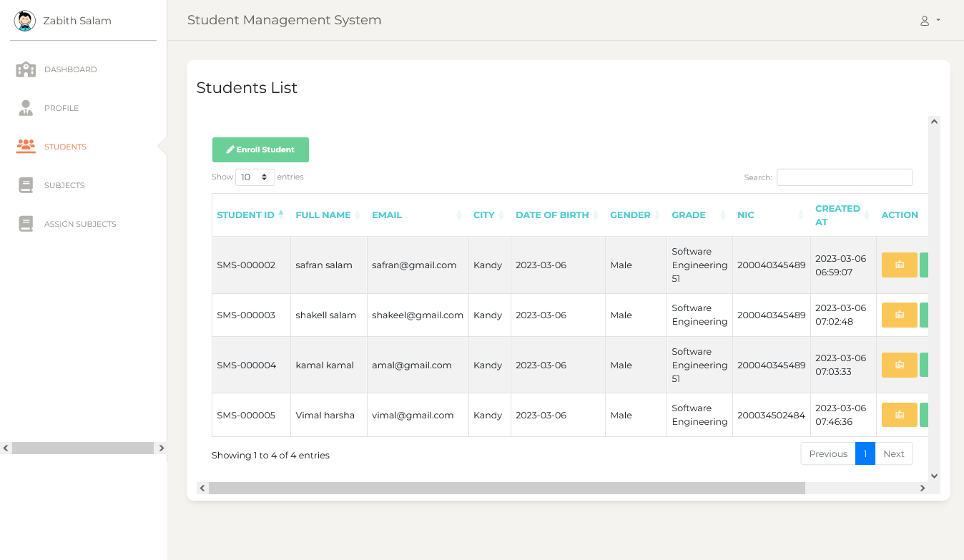Sort table by Date of Birth column

pyautogui.click(x=558, y=215)
